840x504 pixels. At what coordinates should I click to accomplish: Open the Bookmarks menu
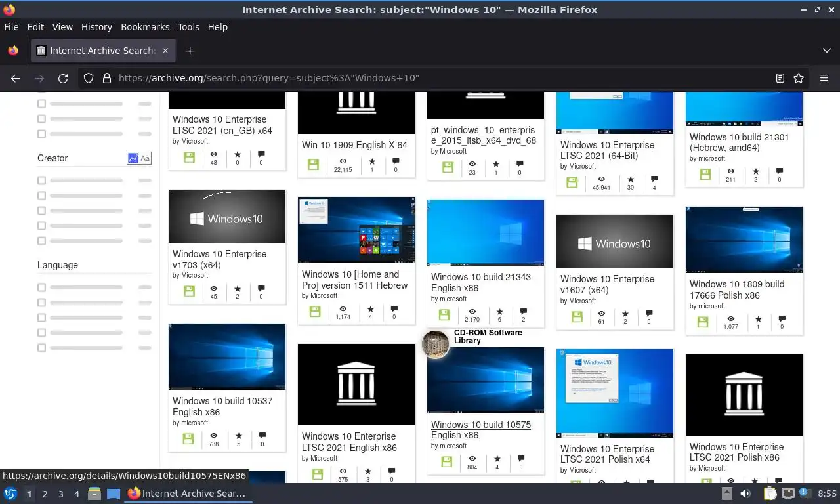coord(145,27)
